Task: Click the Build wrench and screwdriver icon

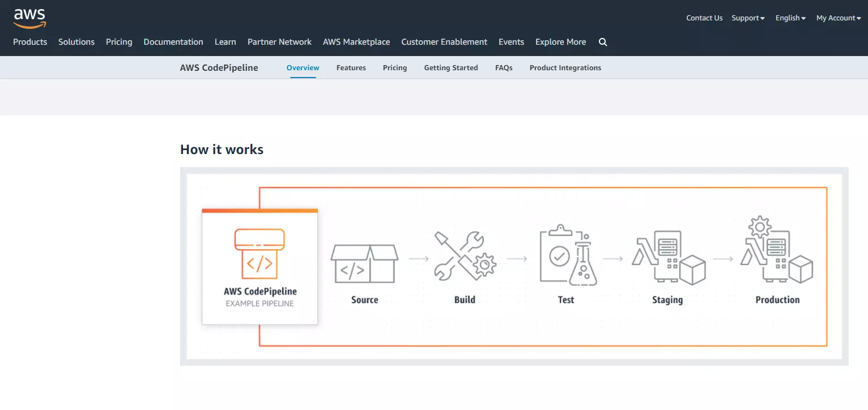Action: click(x=465, y=255)
